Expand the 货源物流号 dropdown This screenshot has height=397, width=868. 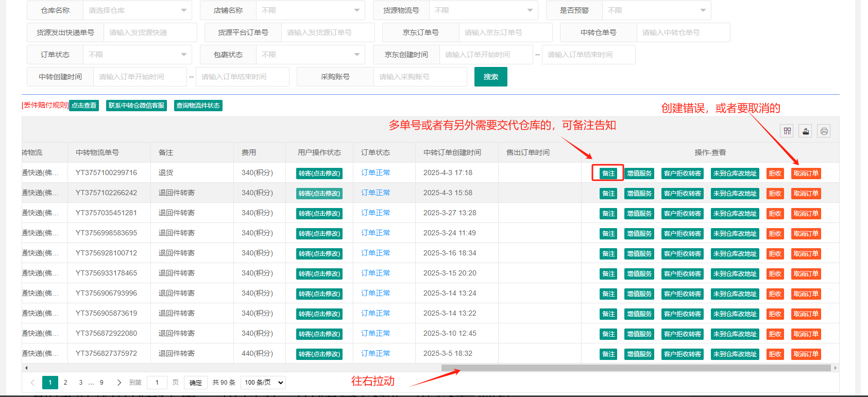(483, 10)
